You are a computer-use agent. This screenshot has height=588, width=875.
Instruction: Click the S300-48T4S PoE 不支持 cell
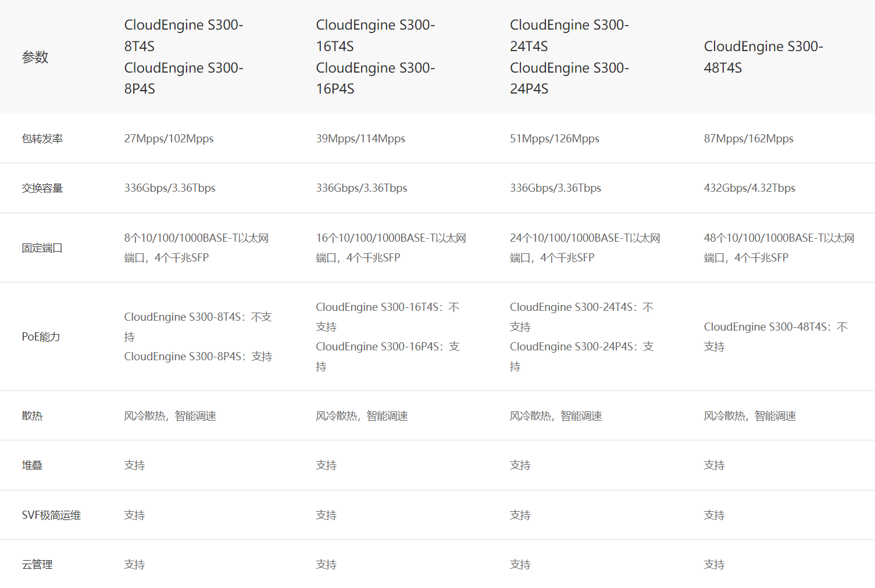pyautogui.click(x=776, y=337)
